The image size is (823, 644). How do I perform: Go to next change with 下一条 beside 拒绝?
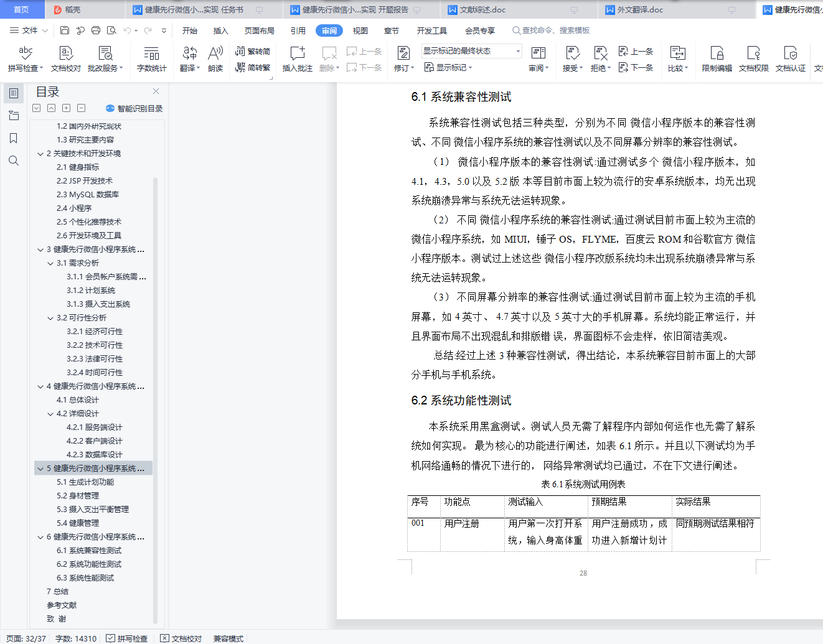click(636, 67)
